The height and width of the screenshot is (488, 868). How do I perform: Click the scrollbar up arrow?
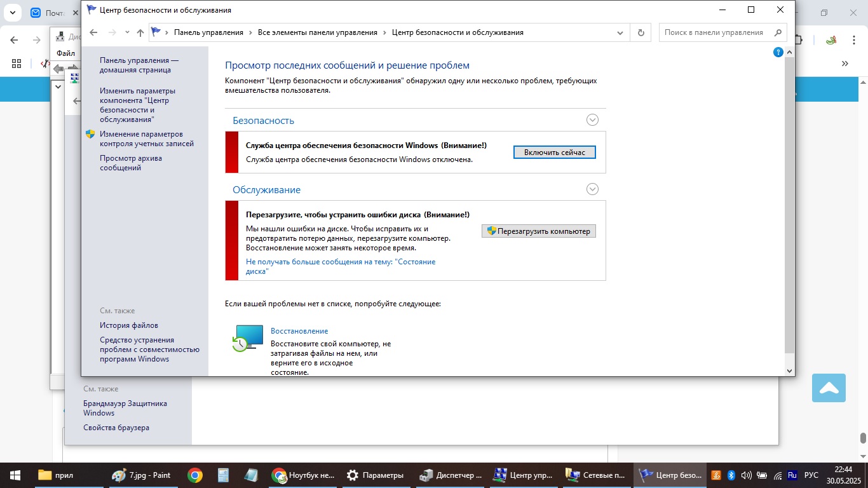point(790,51)
